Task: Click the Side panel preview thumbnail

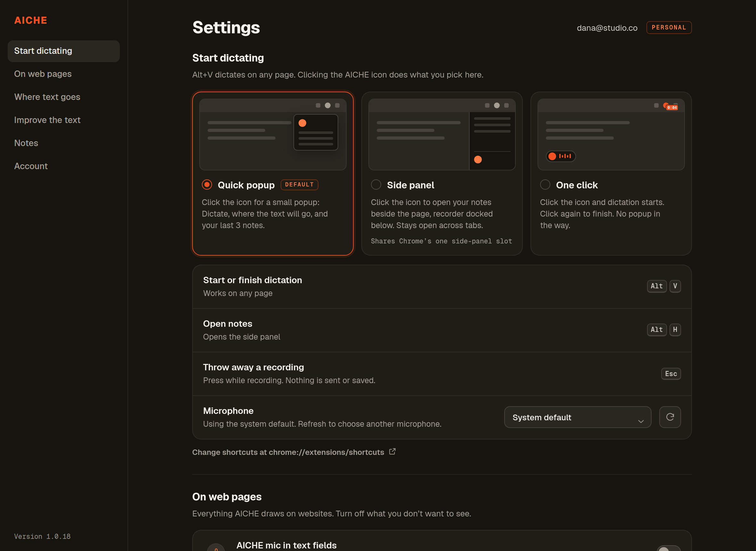Action: click(x=442, y=135)
